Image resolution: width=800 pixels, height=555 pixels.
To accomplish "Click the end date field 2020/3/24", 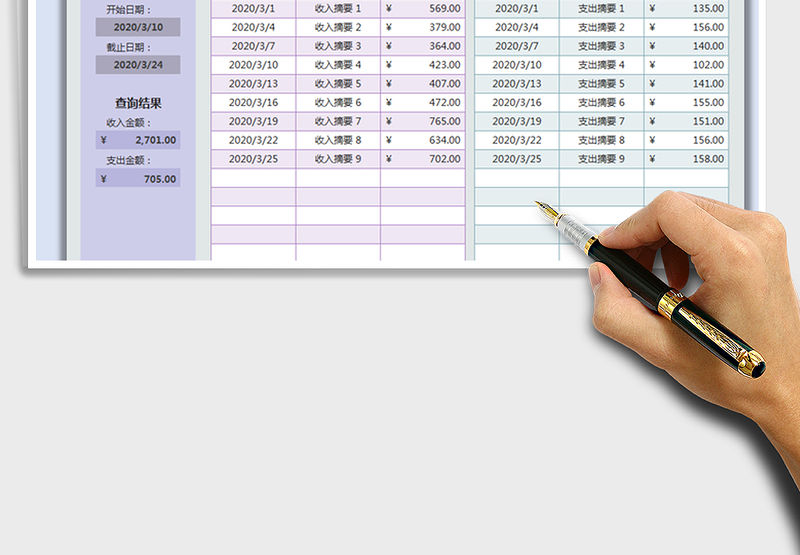I will (138, 65).
